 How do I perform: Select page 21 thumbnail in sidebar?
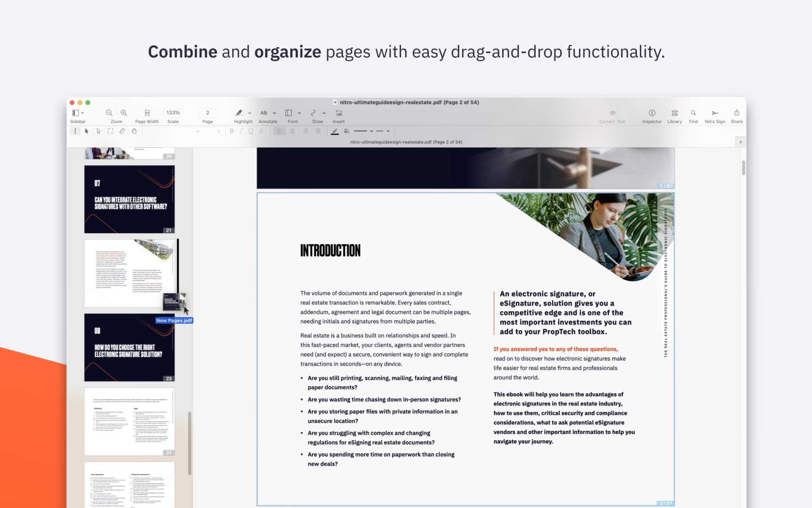coord(129,199)
